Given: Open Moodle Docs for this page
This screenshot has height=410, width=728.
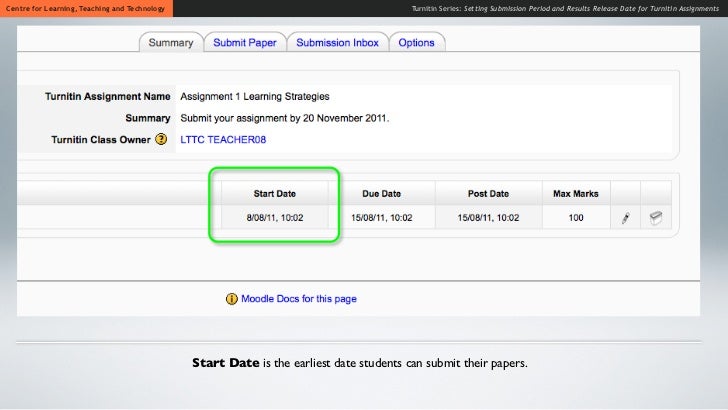Looking at the screenshot, I should [x=299, y=299].
